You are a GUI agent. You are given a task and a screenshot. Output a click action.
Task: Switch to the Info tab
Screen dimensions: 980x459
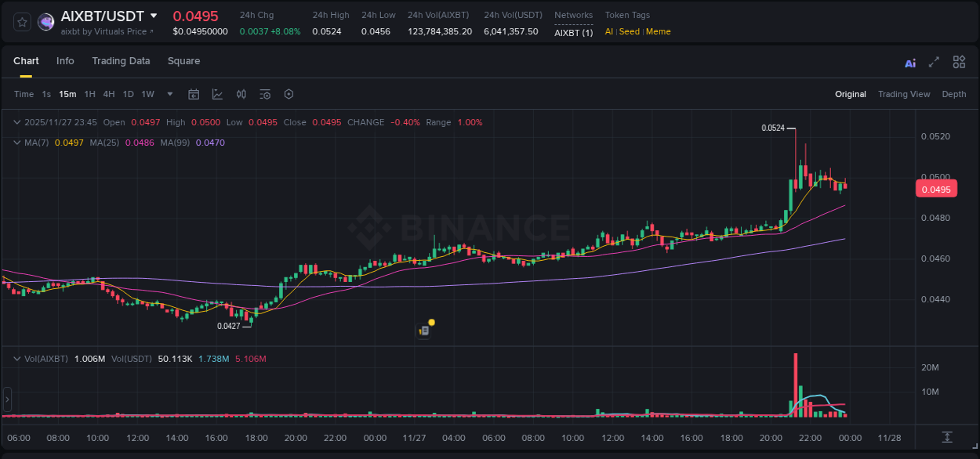[x=65, y=61]
